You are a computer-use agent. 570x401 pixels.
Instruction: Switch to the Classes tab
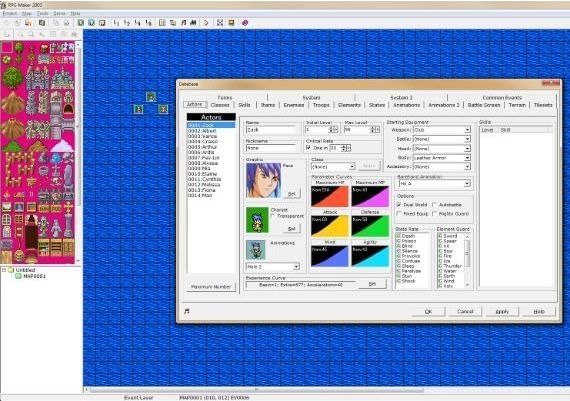pos(220,105)
